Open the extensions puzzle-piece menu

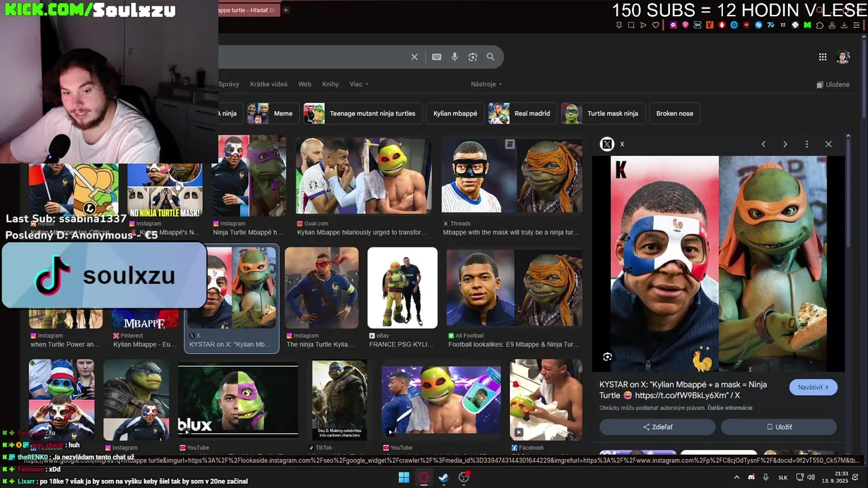click(x=820, y=25)
